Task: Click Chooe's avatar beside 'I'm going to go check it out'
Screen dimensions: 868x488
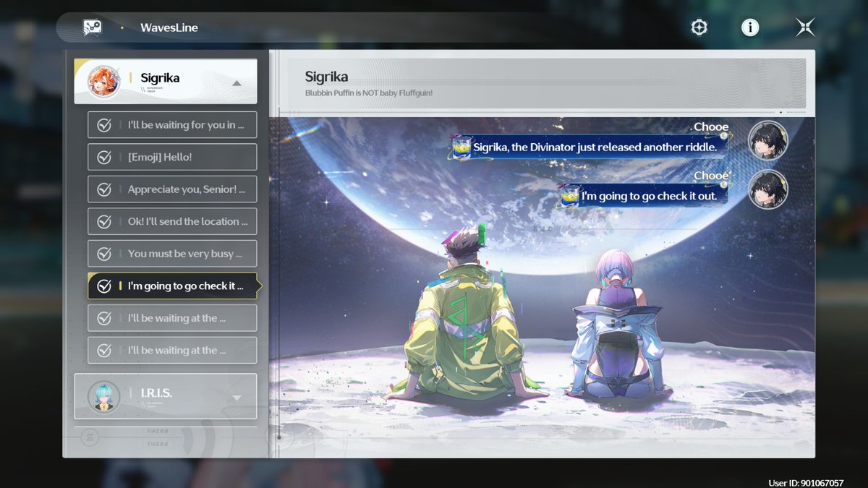Action: point(767,189)
